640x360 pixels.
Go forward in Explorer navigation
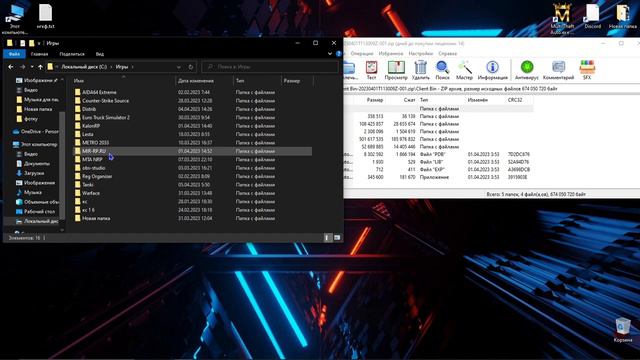pos(22,67)
